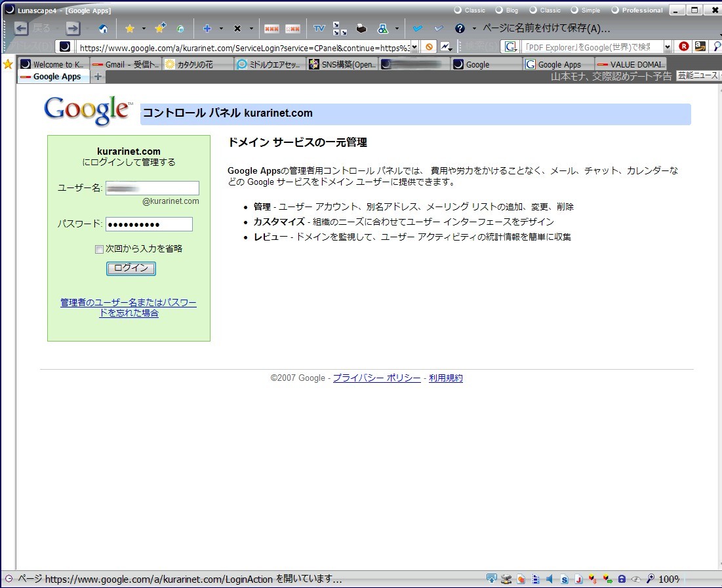
Task: Switch to the VALUE DOMAI... tab
Action: (631, 64)
